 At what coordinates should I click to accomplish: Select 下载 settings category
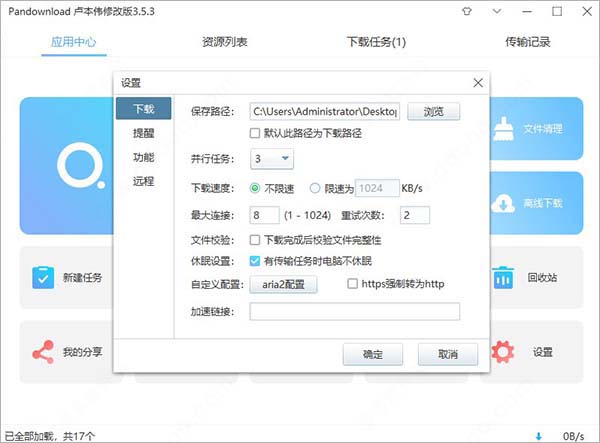(x=143, y=109)
